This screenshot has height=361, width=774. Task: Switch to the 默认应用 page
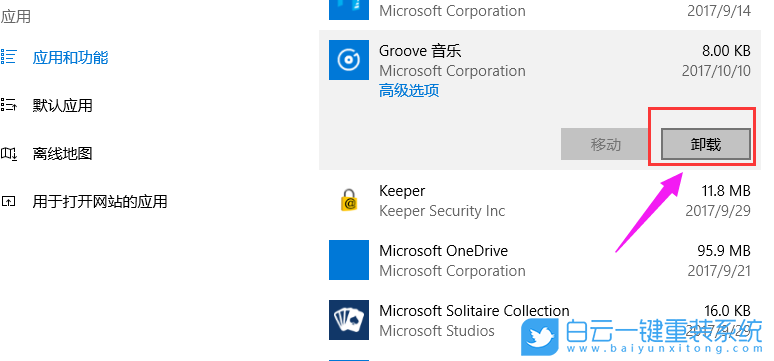[x=62, y=106]
